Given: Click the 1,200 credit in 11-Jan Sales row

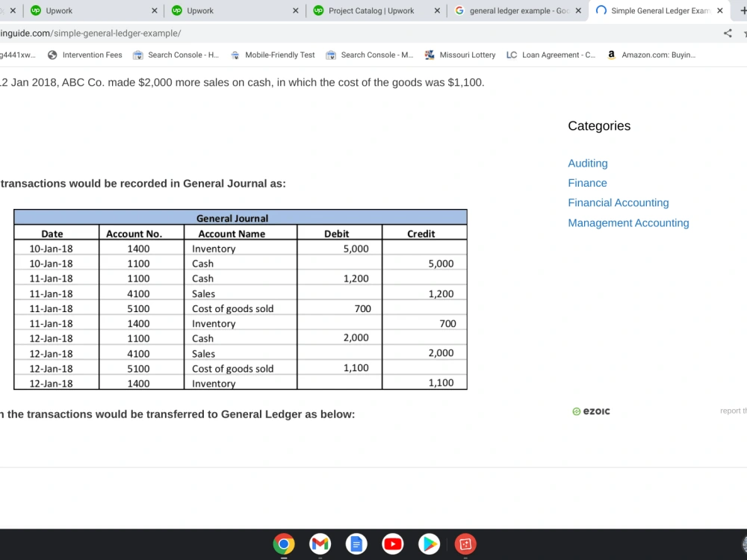Looking at the screenshot, I should (441, 293).
